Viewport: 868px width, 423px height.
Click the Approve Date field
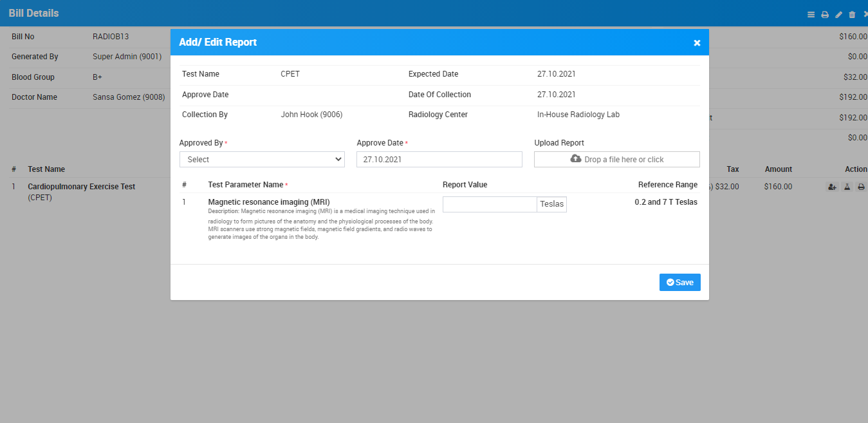coord(439,160)
